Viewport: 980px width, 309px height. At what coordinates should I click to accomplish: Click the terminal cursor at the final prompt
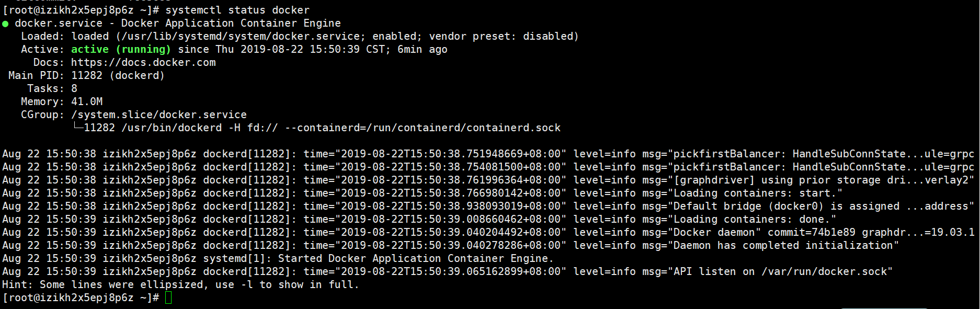168,298
